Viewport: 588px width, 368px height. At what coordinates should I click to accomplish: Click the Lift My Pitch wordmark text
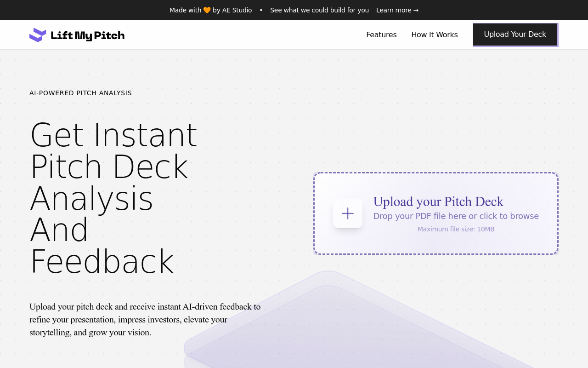pos(87,35)
